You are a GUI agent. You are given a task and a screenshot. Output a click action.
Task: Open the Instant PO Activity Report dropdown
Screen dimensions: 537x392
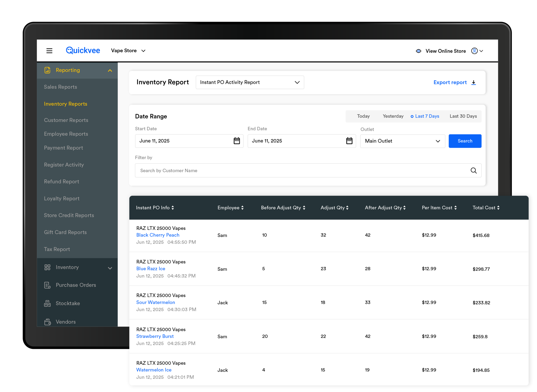tap(250, 83)
